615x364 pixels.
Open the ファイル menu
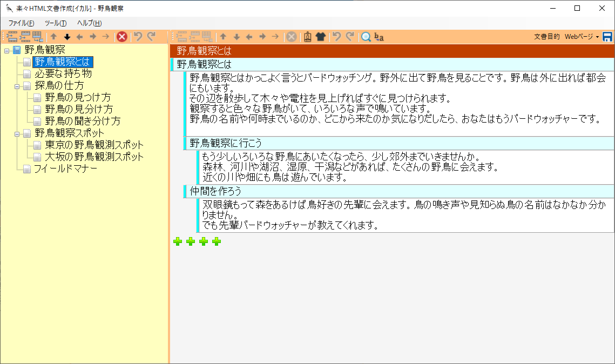21,23
